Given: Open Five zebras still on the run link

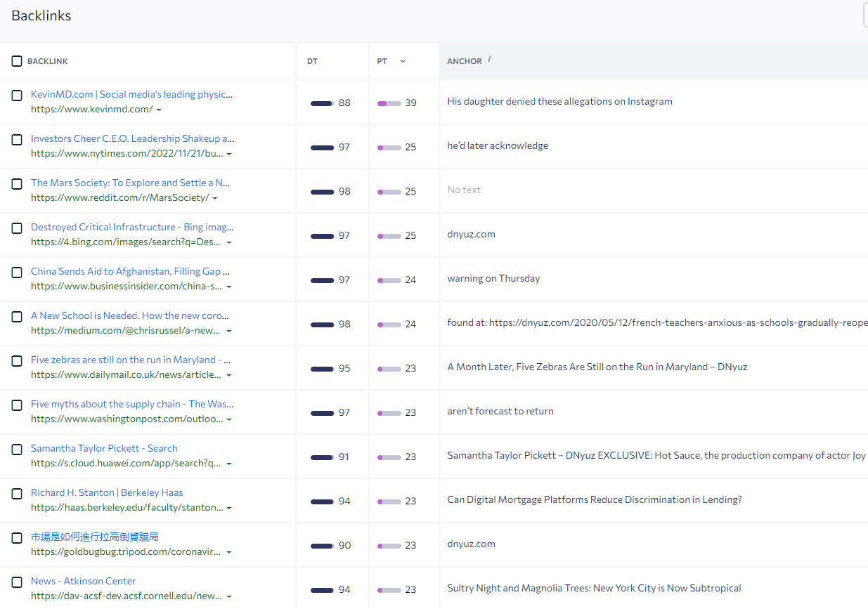Looking at the screenshot, I should [131, 360].
